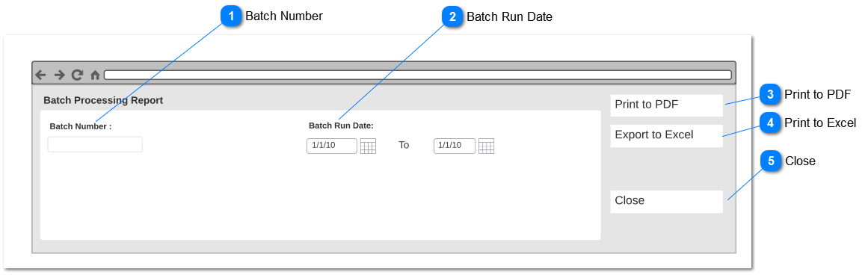The height and width of the screenshot is (275, 868).
Task: Open the calendar picker for start date
Action: pos(368,146)
